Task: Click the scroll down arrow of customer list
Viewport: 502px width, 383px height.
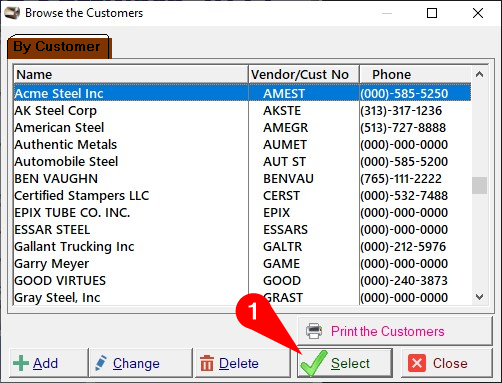Action: [x=479, y=296]
